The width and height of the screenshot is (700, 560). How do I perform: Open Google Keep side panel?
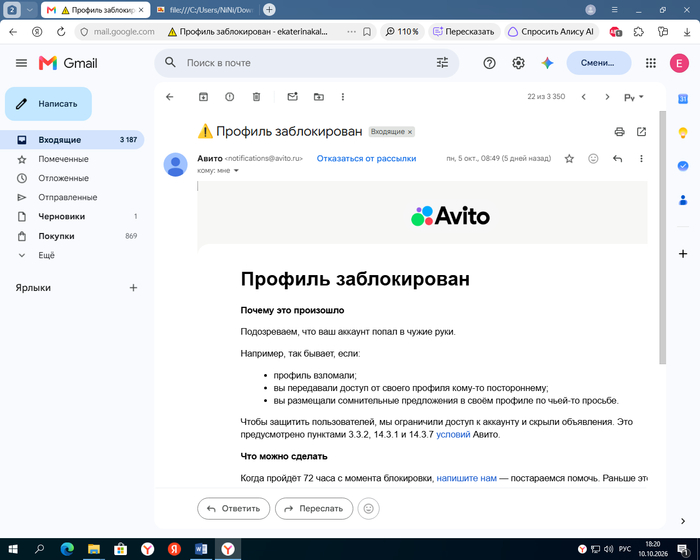click(683, 133)
